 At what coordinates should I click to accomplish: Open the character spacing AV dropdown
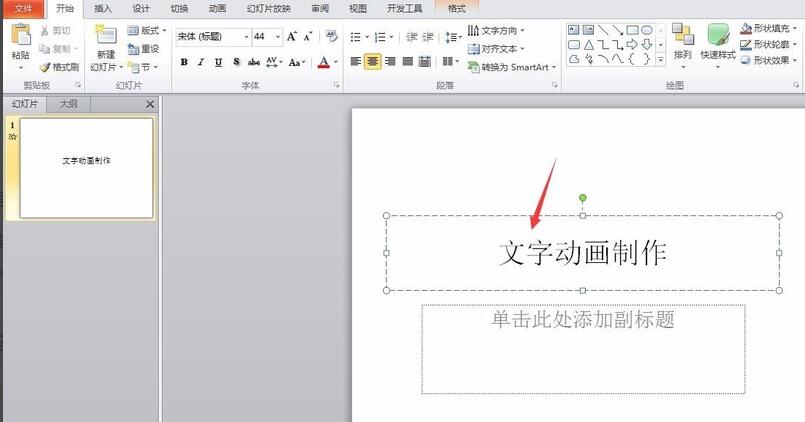pyautogui.click(x=274, y=62)
